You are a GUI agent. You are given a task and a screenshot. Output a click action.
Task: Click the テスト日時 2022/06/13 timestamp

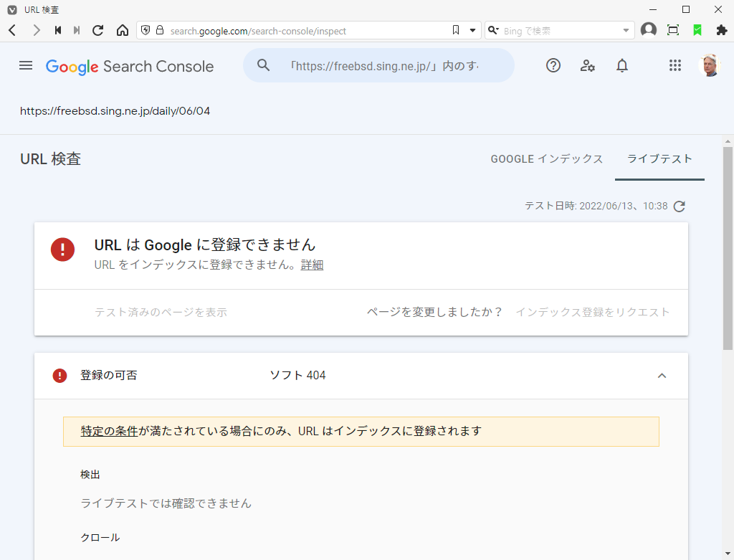[x=596, y=206]
